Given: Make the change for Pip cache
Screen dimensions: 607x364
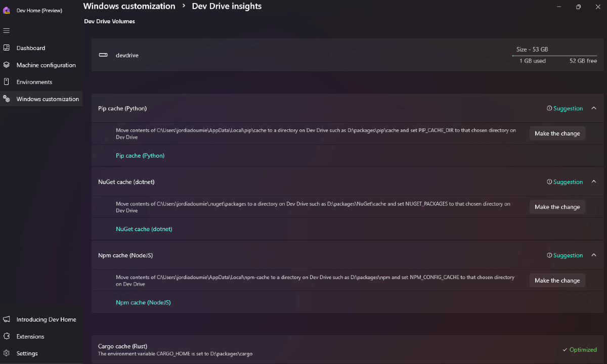Looking at the screenshot, I should [557, 133].
